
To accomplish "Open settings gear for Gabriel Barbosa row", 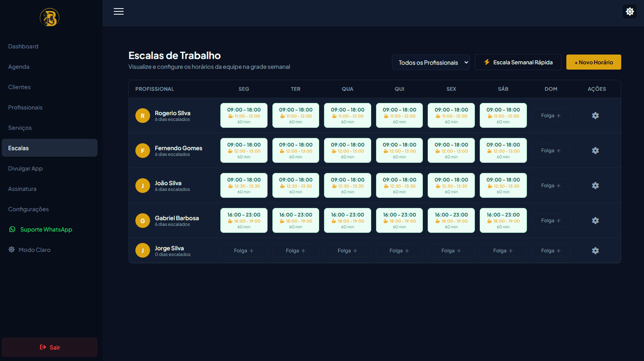I will (x=595, y=221).
